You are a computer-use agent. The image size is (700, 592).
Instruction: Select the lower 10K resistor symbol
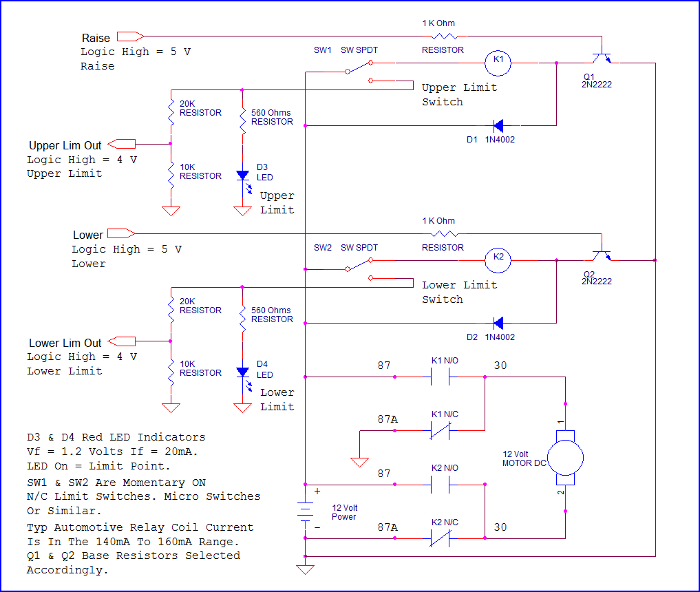click(171, 372)
